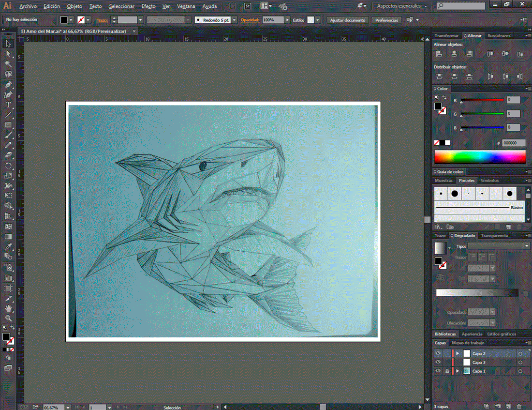Open the Ventana menu
Image resolution: width=532 pixels, height=410 pixels.
click(186, 6)
